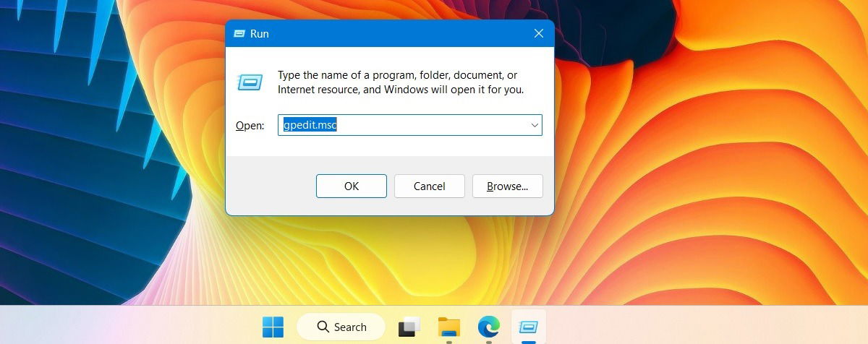
Task: Open Microsoft Edge from the taskbar
Action: tap(489, 327)
